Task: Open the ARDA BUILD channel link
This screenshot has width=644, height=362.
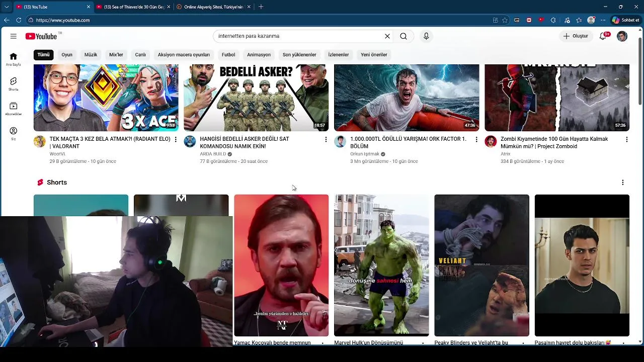Action: coord(213,154)
